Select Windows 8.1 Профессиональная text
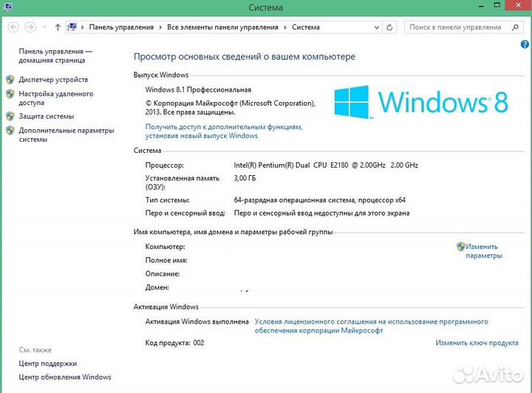Image resolution: width=532 pixels, height=393 pixels. click(198, 90)
